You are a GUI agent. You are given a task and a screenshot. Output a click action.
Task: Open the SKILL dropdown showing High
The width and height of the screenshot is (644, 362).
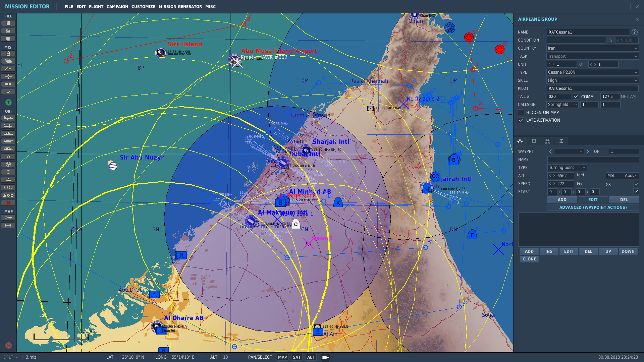[x=592, y=80]
